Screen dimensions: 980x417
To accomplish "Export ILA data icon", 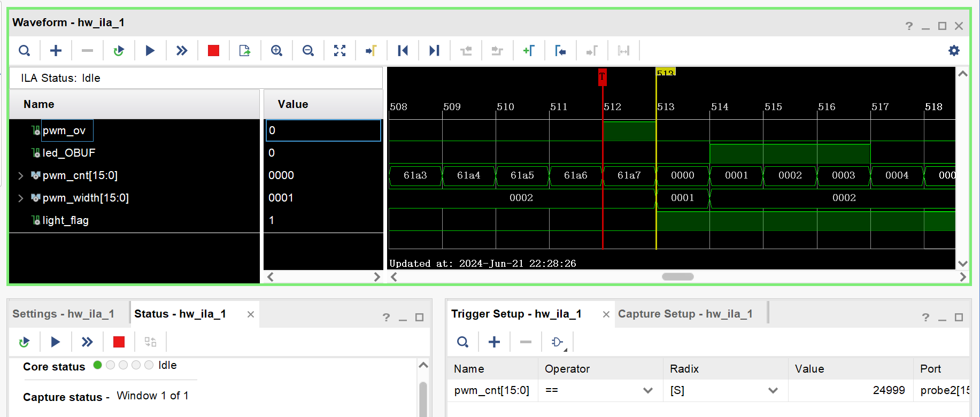I will tap(245, 51).
